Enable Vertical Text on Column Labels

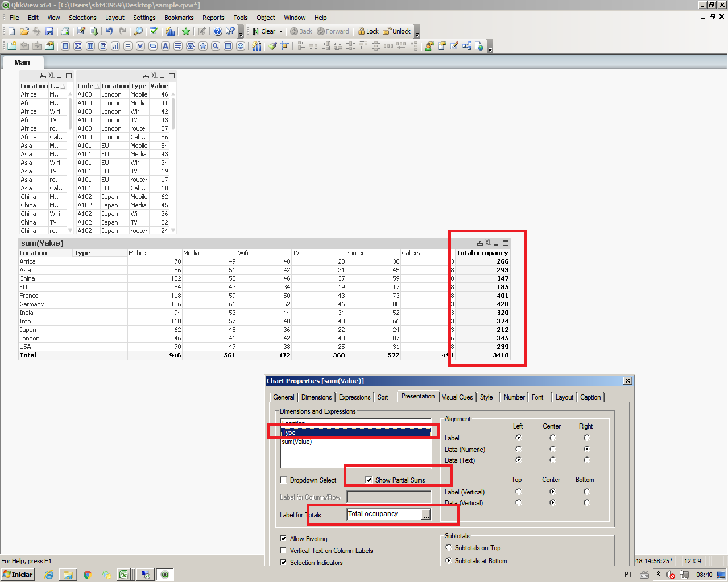coord(283,551)
